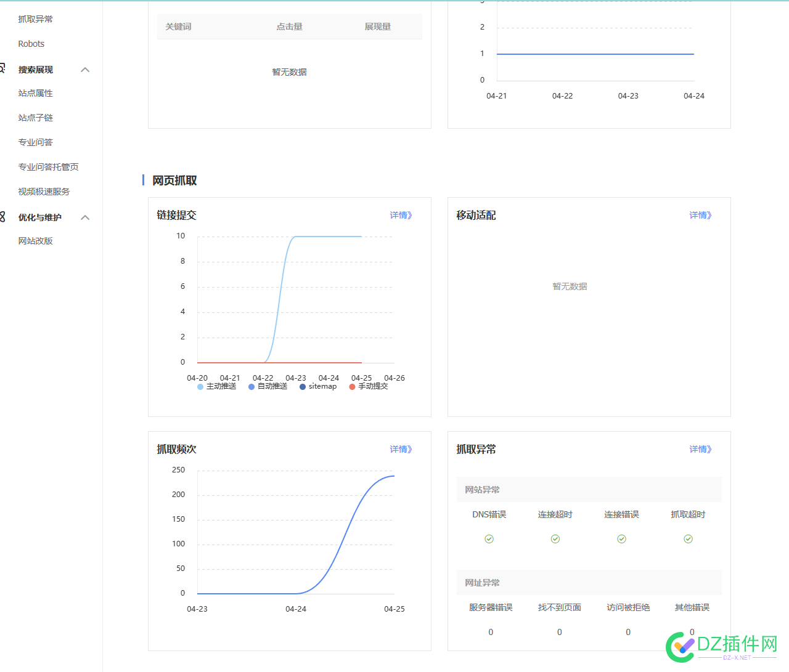Click the 连接超时 status check icon
789x672 pixels.
click(555, 539)
